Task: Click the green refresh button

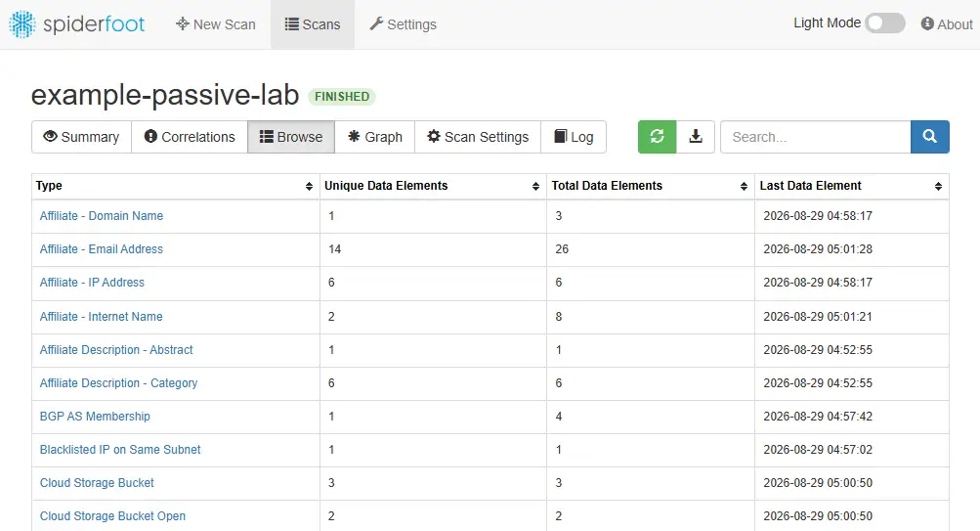Action: coord(657,137)
